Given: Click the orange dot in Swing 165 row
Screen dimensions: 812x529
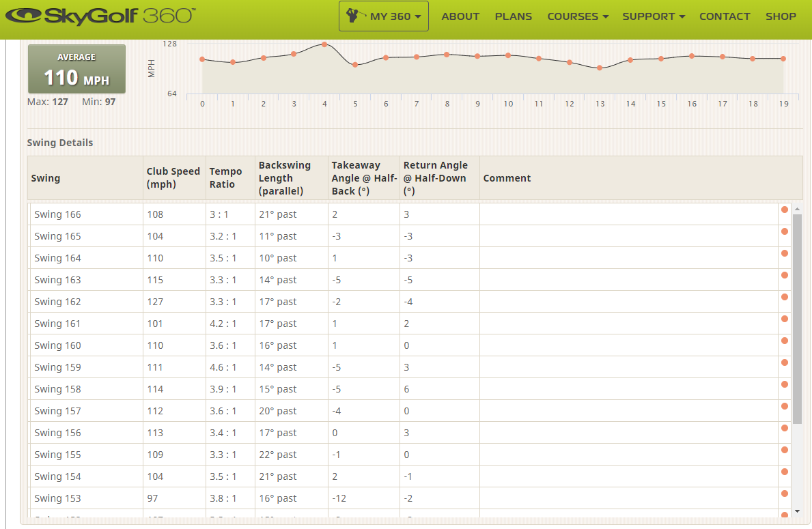Looking at the screenshot, I should tap(785, 231).
